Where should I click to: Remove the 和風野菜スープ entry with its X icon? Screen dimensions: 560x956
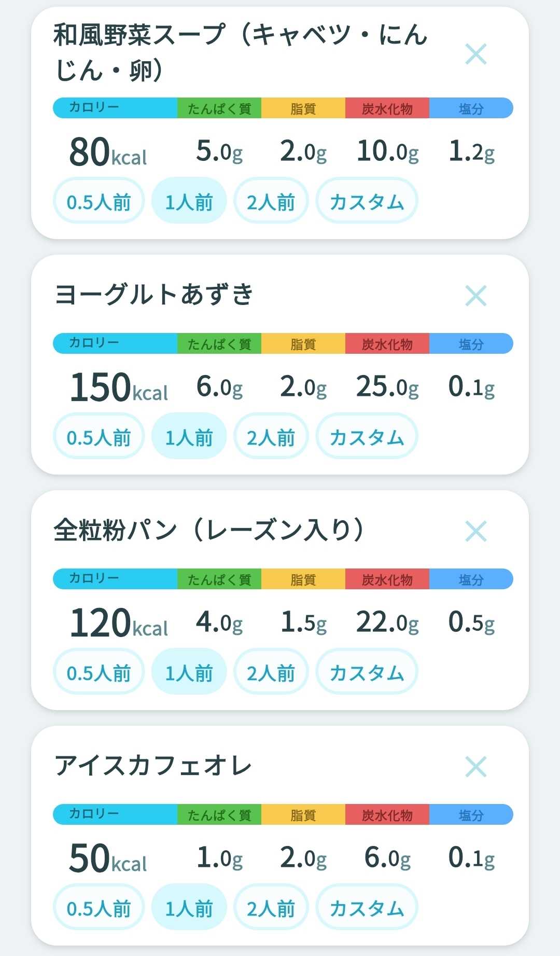475,54
